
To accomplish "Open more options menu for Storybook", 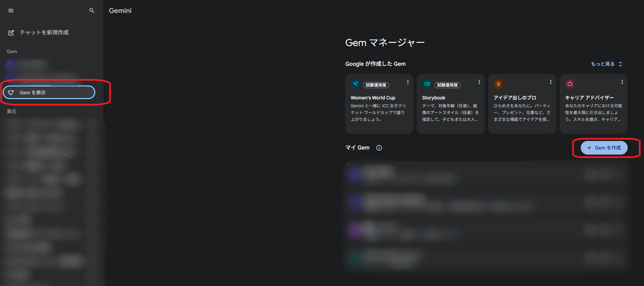I will [x=479, y=82].
